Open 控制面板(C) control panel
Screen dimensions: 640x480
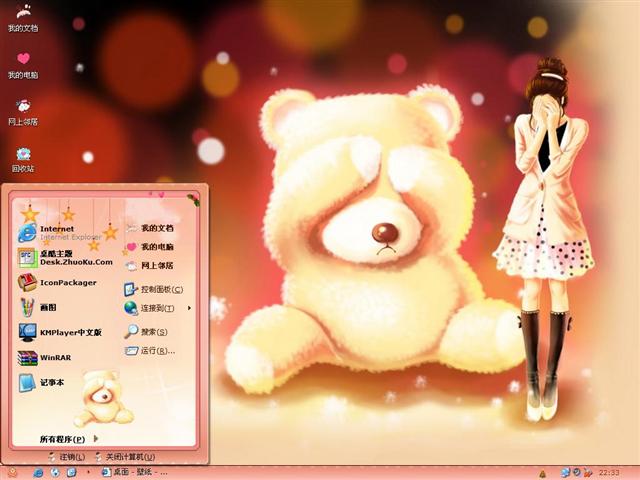(154, 289)
